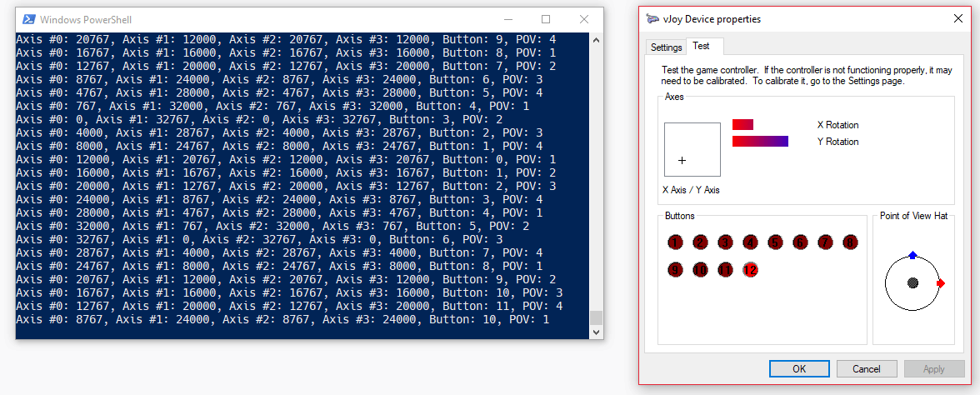Click the 'Axes' group label
Image resolution: width=980 pixels, height=395 pixels.
point(673,97)
